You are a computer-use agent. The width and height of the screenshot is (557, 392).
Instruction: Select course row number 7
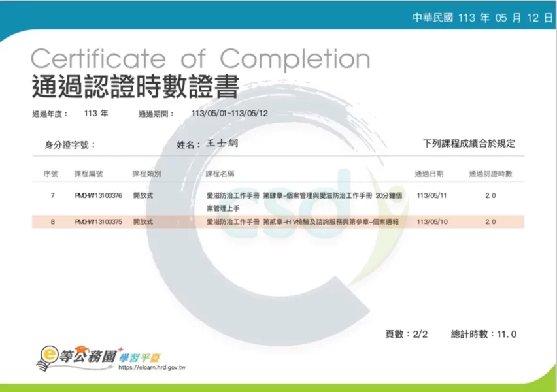click(x=52, y=195)
